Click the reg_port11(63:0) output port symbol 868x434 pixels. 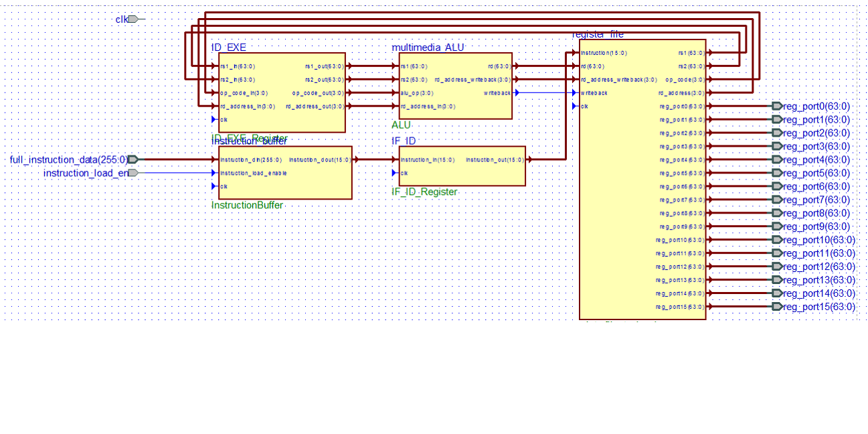(777, 253)
